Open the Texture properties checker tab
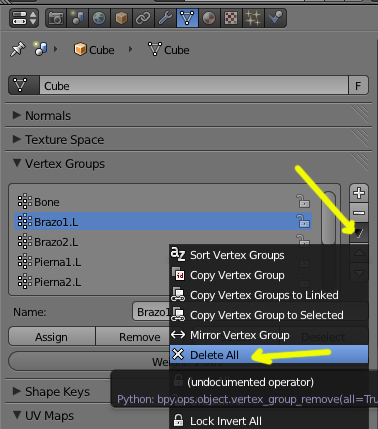Viewport: 378px width, 429px height. (231, 18)
